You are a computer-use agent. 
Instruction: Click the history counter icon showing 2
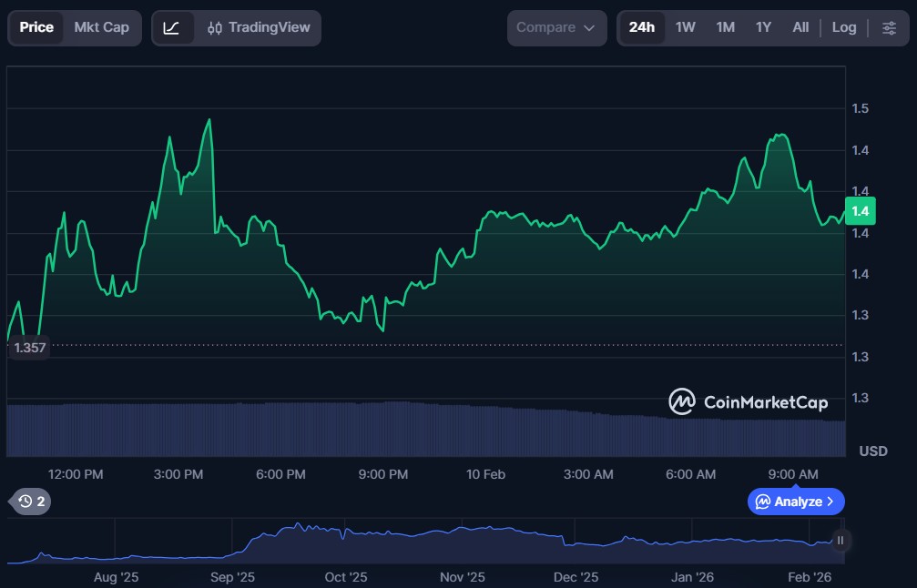[x=31, y=501]
